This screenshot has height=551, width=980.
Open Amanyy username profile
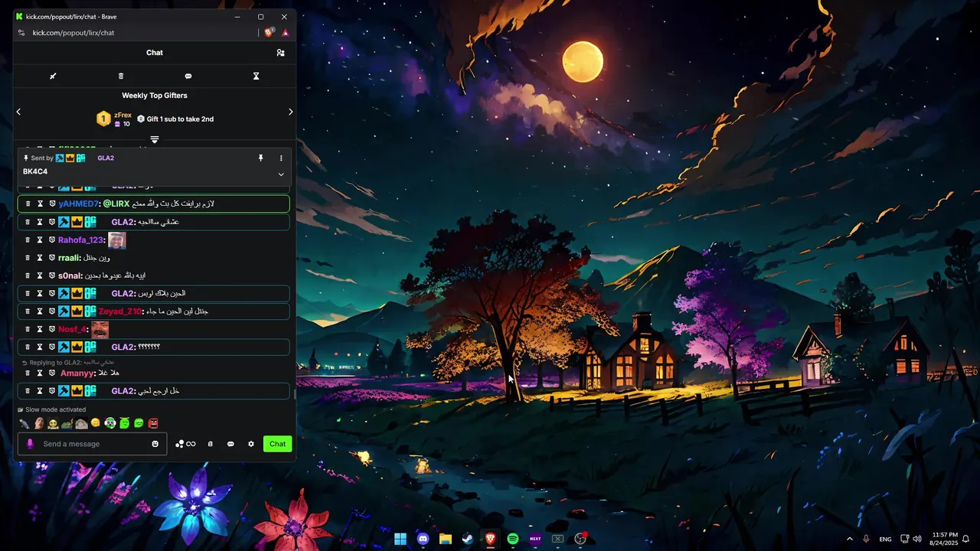point(77,373)
